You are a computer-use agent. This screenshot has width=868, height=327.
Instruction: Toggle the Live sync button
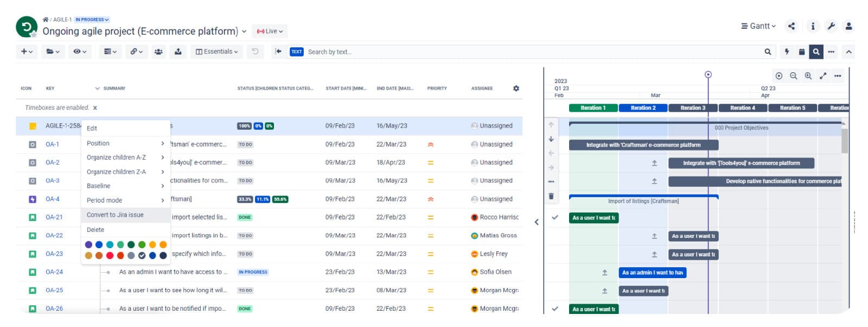[x=270, y=31]
